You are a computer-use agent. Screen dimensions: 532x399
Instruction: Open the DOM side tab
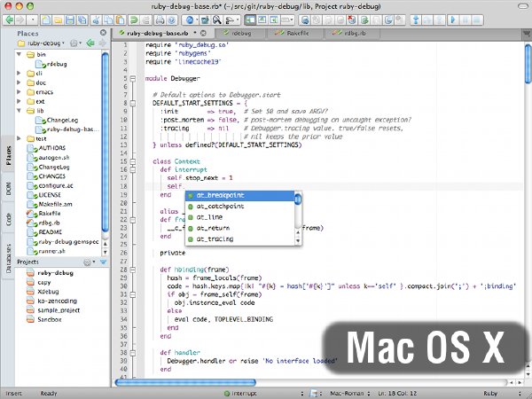8,189
